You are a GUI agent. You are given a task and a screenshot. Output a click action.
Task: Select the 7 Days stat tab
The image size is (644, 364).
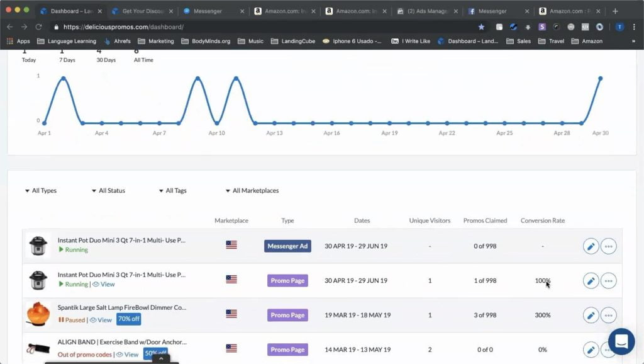[67, 55]
